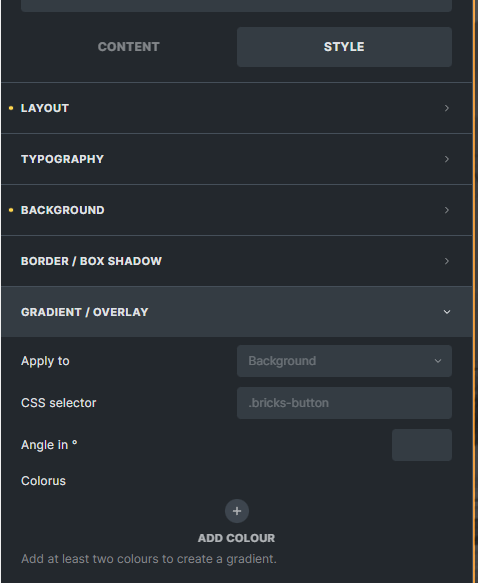Click the Angle in ° number field
This screenshot has height=583, width=478.
(x=422, y=445)
